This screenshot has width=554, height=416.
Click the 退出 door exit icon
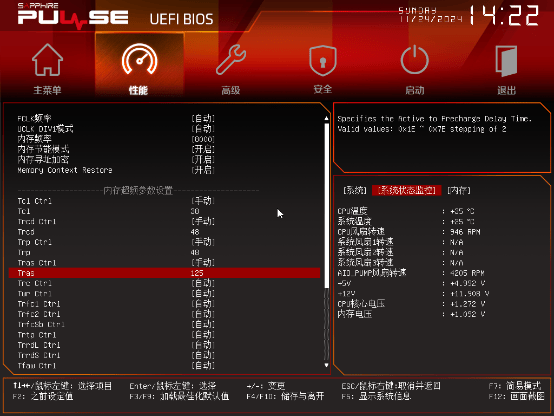click(x=506, y=61)
